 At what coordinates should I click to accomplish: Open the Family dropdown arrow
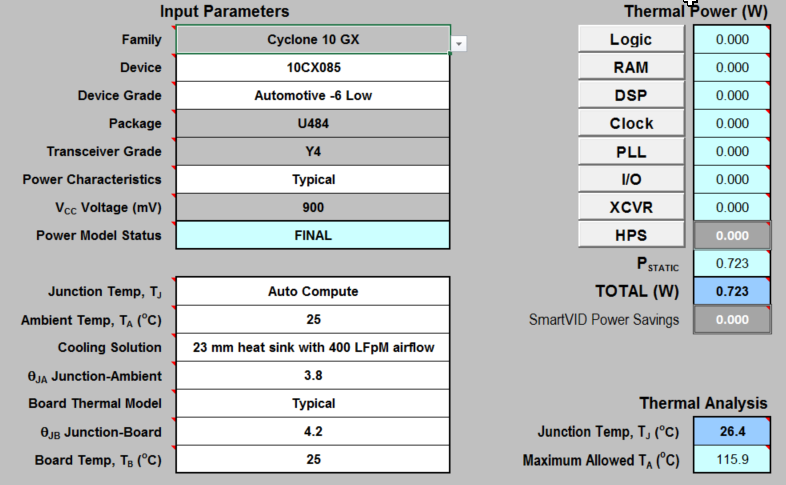[459, 44]
